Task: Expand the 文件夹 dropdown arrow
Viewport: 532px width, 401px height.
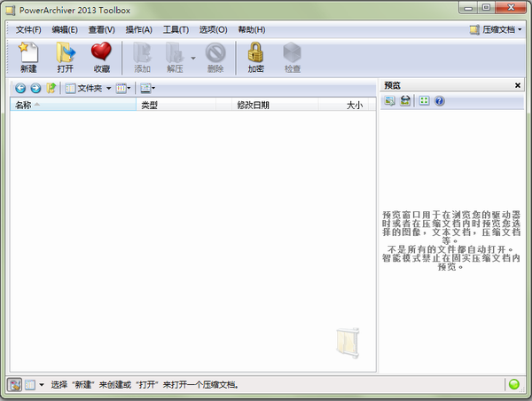Action: (108, 89)
